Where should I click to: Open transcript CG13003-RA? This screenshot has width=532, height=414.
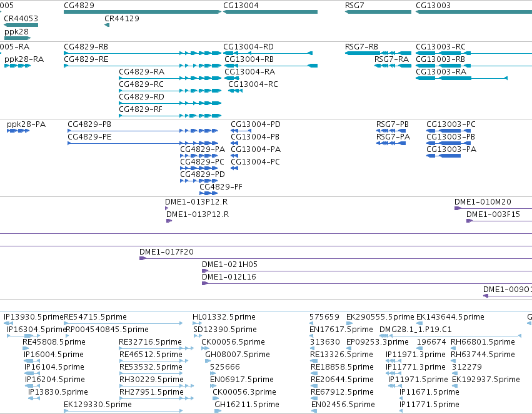tap(441, 72)
